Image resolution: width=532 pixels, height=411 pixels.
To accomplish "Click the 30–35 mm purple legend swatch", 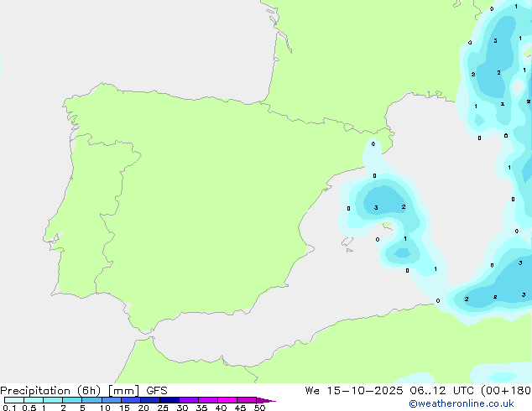I will (x=188, y=400).
